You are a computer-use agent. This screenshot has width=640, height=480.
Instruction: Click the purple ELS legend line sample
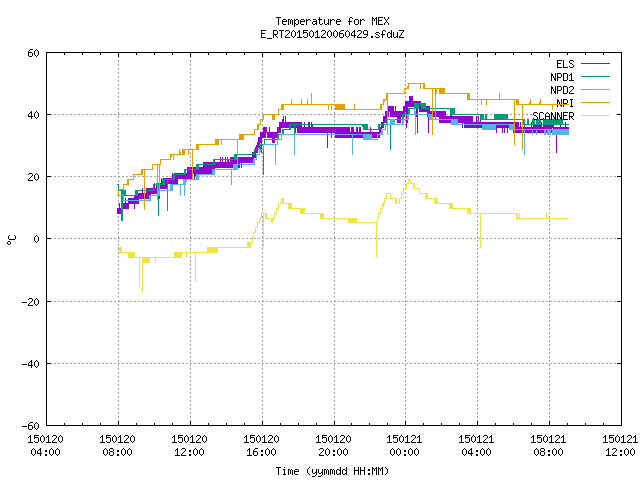pyautogui.click(x=595, y=64)
